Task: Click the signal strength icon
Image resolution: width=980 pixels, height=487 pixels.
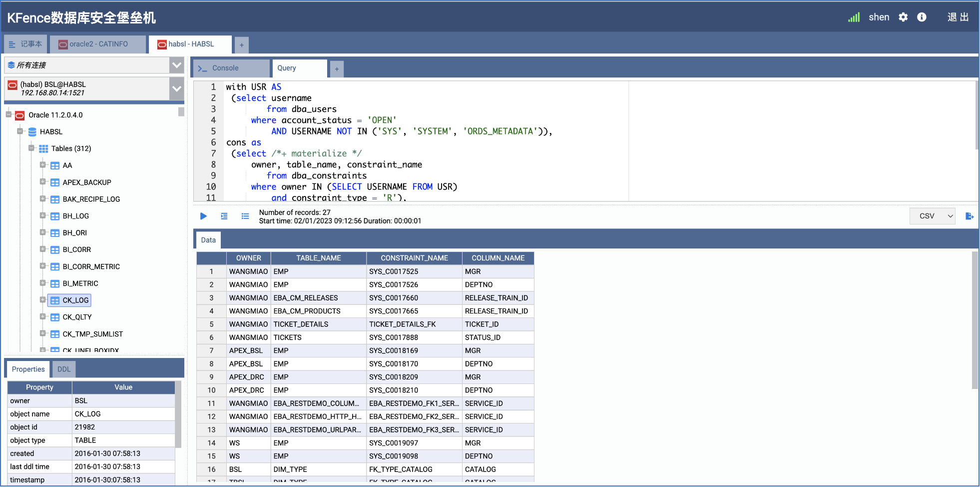Action: pyautogui.click(x=854, y=17)
